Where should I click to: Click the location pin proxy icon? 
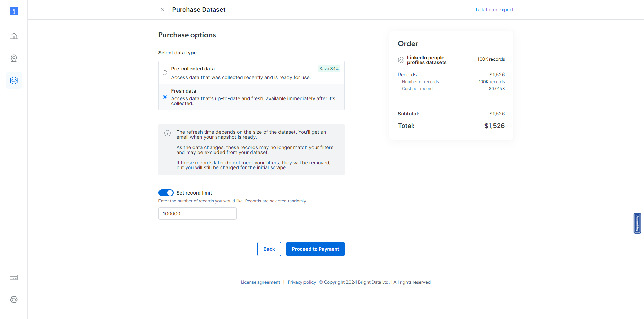[14, 58]
